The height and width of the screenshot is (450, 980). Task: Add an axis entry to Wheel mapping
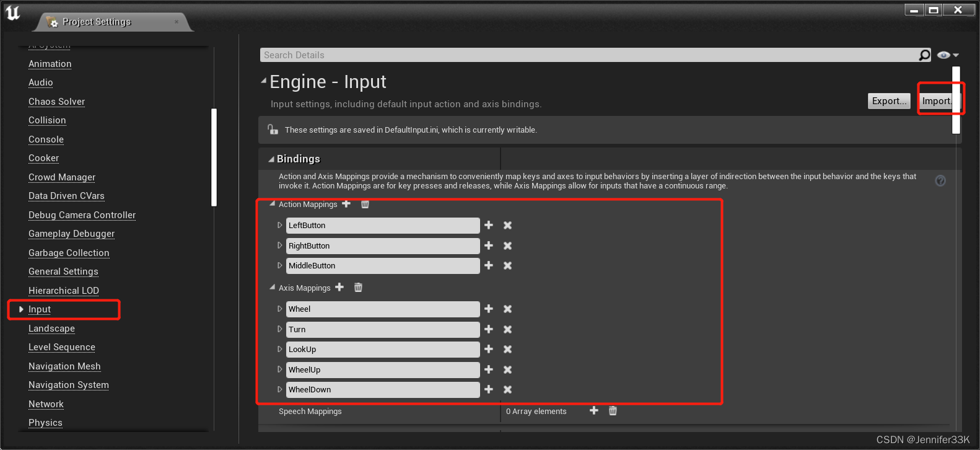coord(489,309)
